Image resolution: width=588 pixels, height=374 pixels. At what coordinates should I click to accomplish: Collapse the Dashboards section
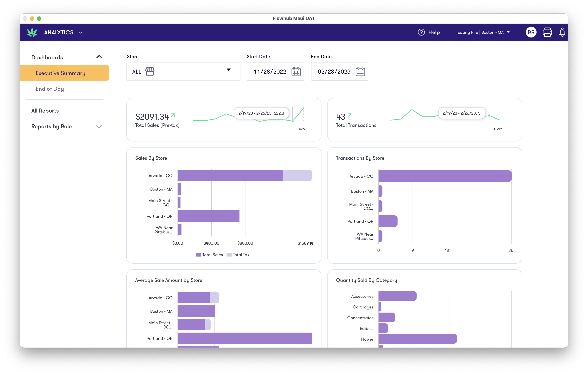pos(99,57)
